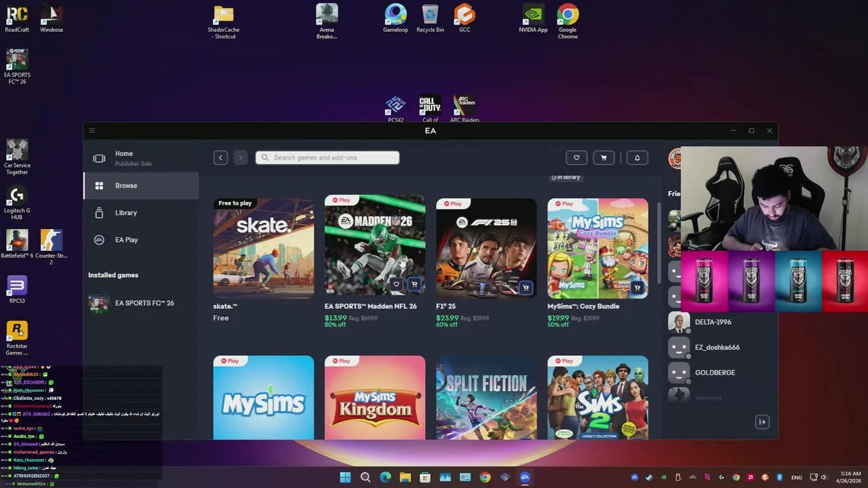
Task: Open the shopping cart in EA header
Action: click(604, 158)
